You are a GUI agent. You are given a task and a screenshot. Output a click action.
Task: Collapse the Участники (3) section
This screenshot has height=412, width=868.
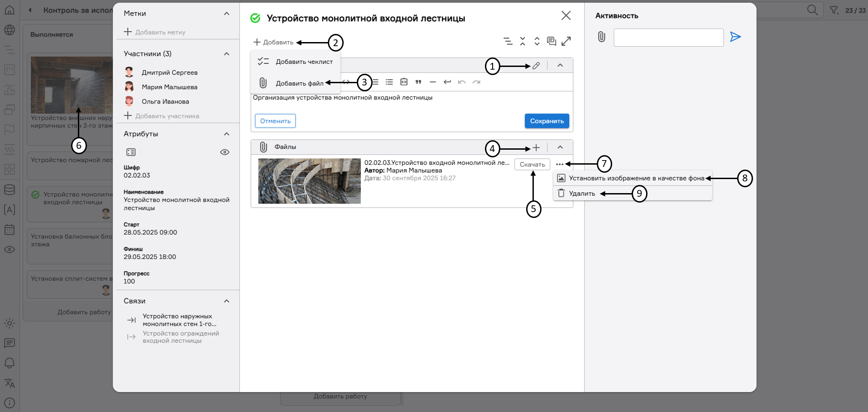(226, 54)
